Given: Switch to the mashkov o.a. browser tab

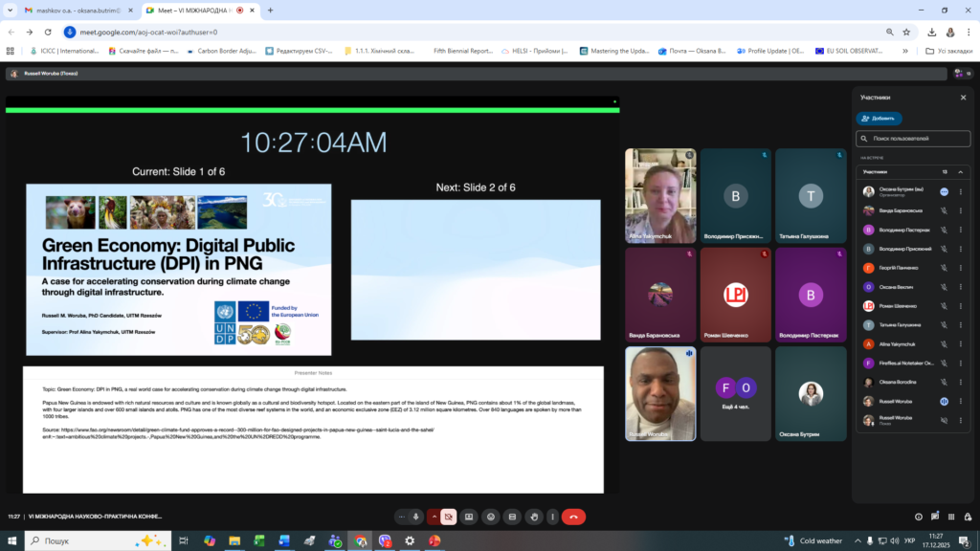Looking at the screenshot, I should [78, 11].
